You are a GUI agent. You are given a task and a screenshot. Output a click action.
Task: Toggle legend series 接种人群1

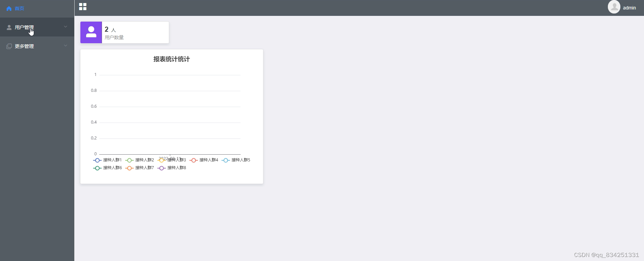coord(107,160)
